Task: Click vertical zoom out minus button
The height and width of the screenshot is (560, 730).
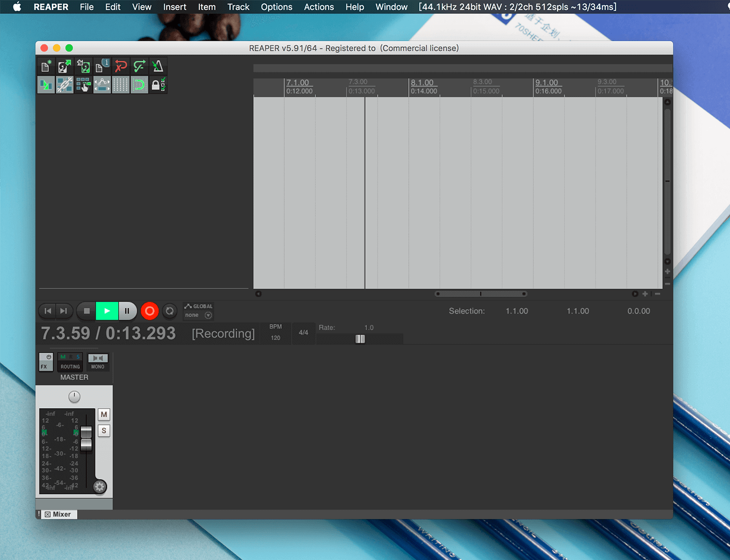Action: (x=667, y=284)
